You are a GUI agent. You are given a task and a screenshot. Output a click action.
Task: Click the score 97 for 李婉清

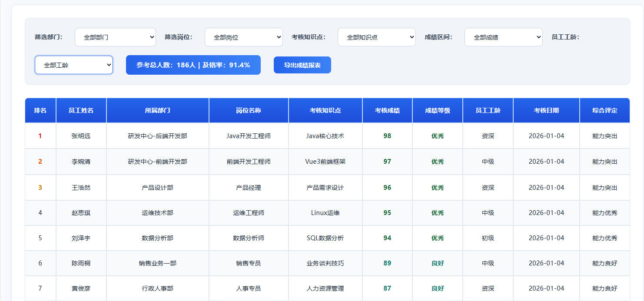point(387,162)
